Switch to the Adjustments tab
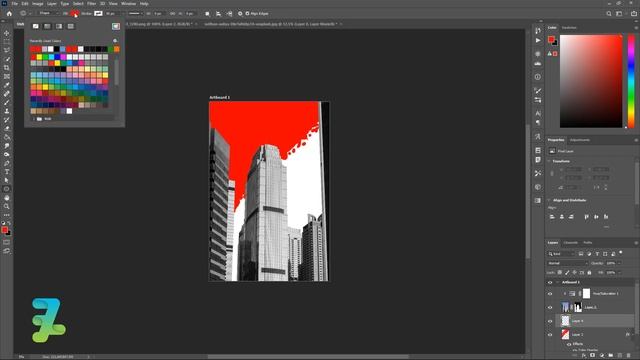640x360 pixels. [x=580, y=140]
